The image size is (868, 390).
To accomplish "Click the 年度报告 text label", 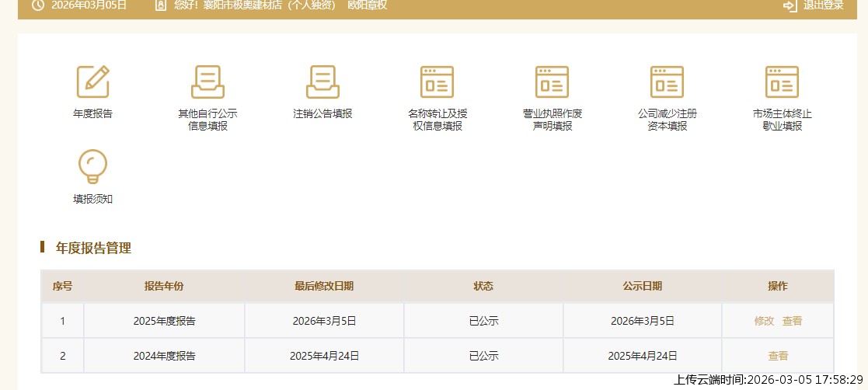I will point(92,113).
